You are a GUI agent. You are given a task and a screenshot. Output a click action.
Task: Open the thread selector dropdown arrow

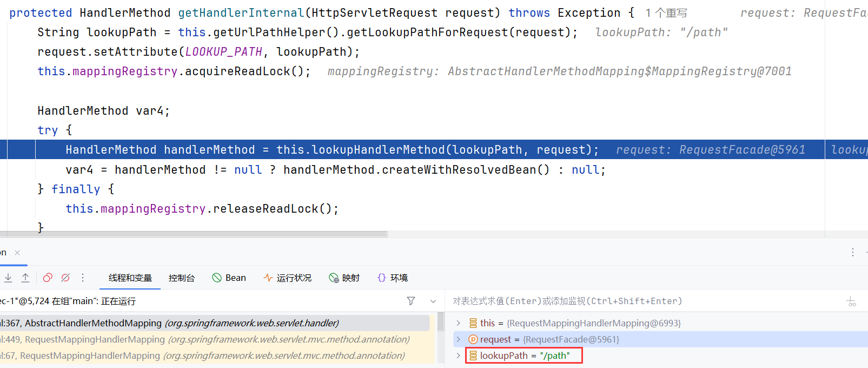[x=433, y=301]
